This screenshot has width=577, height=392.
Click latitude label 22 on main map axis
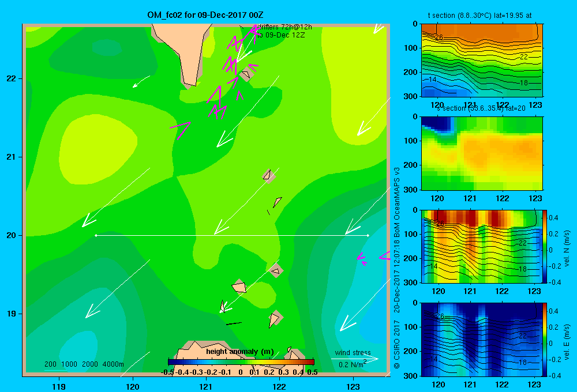point(12,78)
